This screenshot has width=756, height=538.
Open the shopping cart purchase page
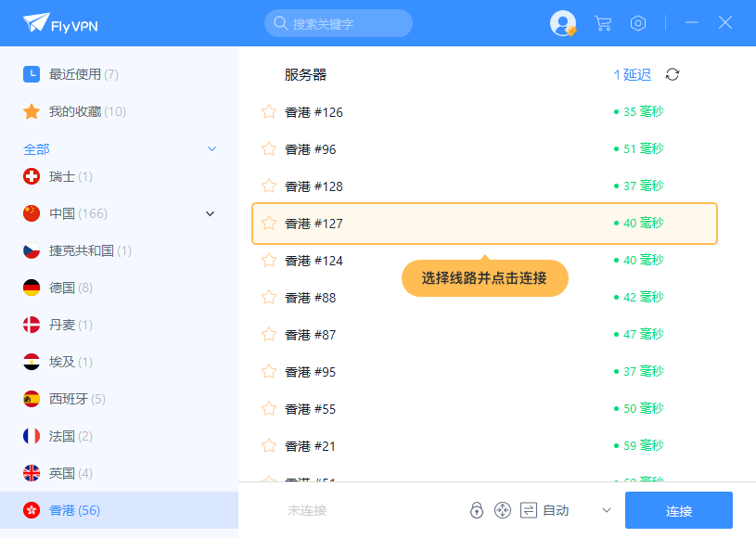pos(603,23)
